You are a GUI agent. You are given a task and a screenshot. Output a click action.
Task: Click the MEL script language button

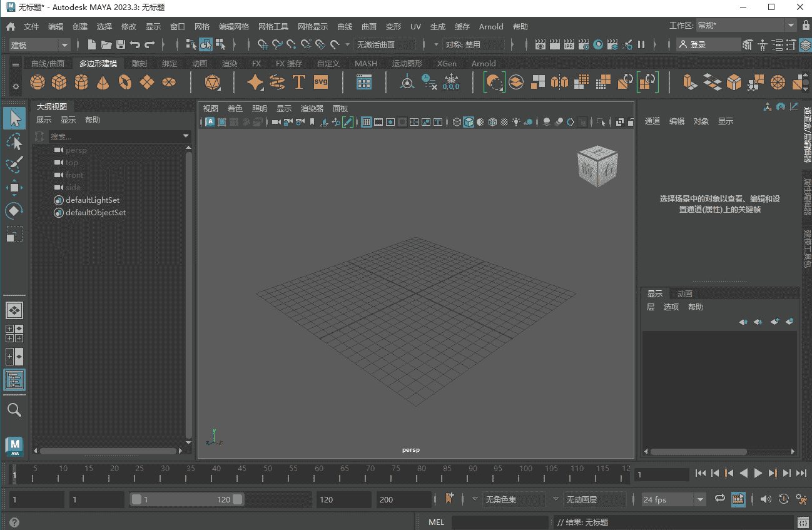coord(436,522)
